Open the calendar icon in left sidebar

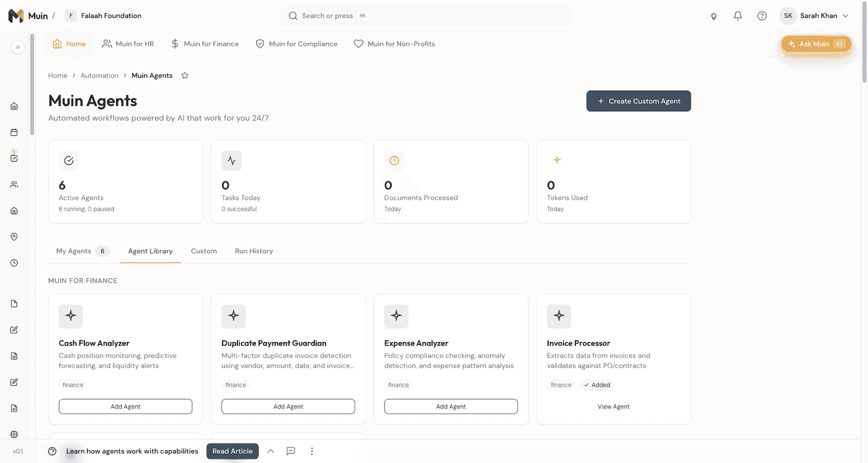(14, 132)
